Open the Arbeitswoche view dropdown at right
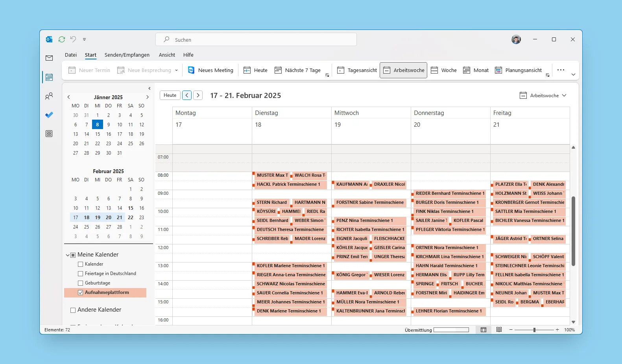The image size is (622, 364). tap(543, 96)
